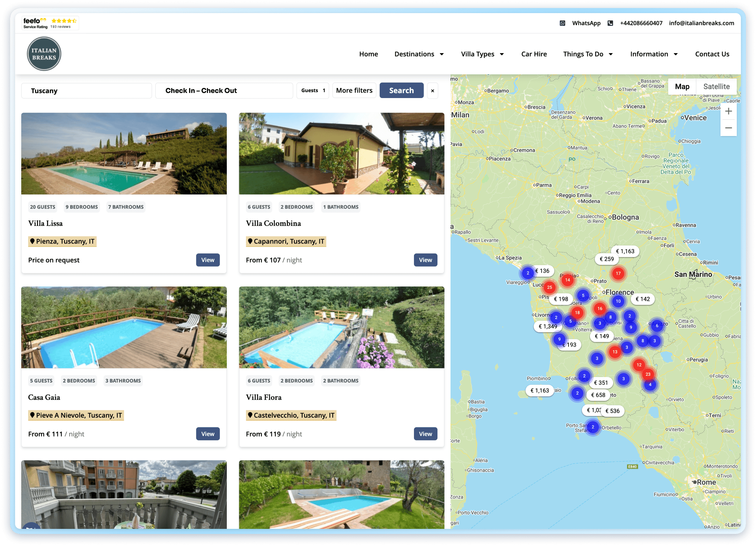
Task: Open the More filters panel
Action: pyautogui.click(x=354, y=91)
